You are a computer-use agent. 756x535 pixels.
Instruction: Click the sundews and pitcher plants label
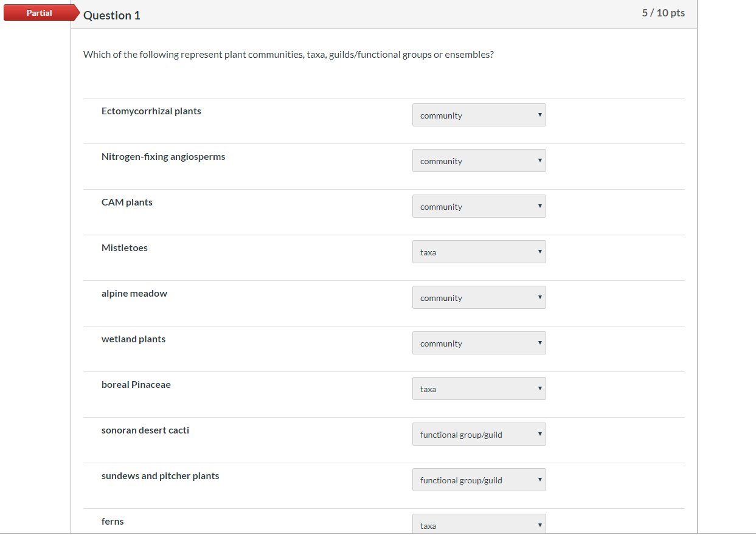161,476
